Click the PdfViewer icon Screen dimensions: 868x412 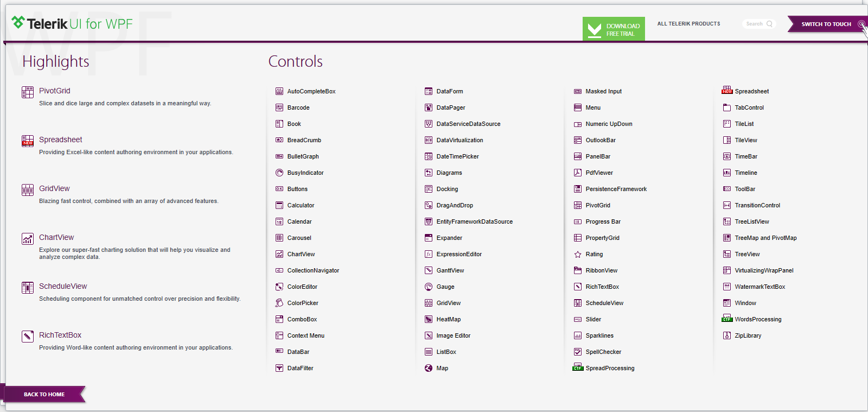(578, 173)
